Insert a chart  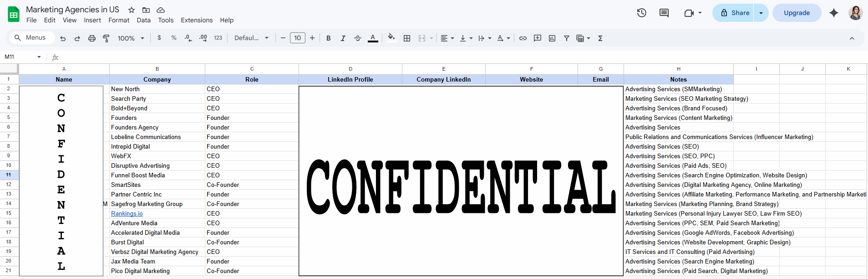coord(552,38)
